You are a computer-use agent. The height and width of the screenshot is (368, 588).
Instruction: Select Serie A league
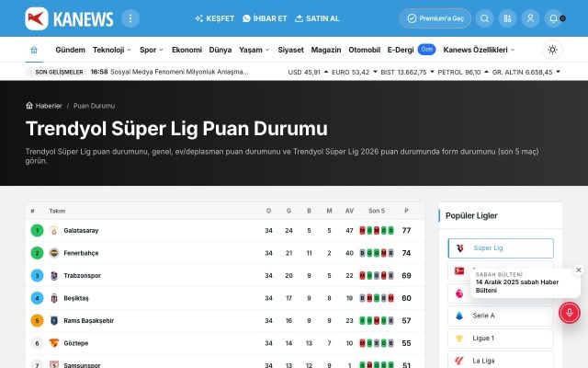pyautogui.click(x=501, y=316)
